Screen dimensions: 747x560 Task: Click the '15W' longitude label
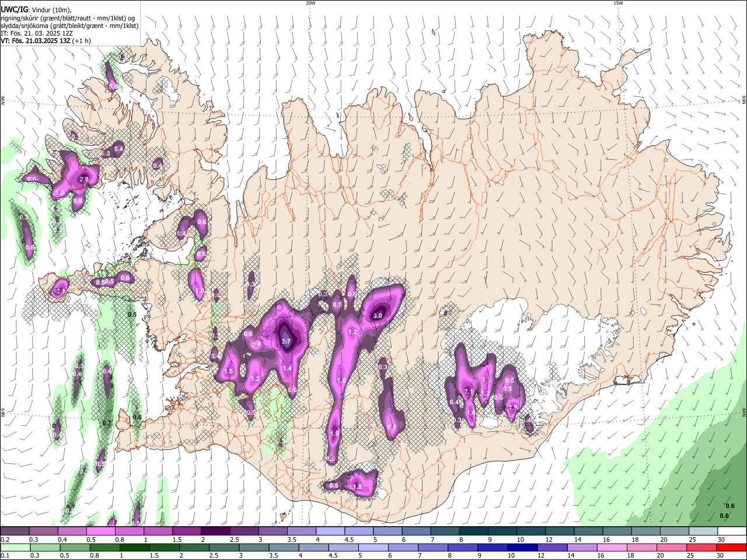(618, 3)
